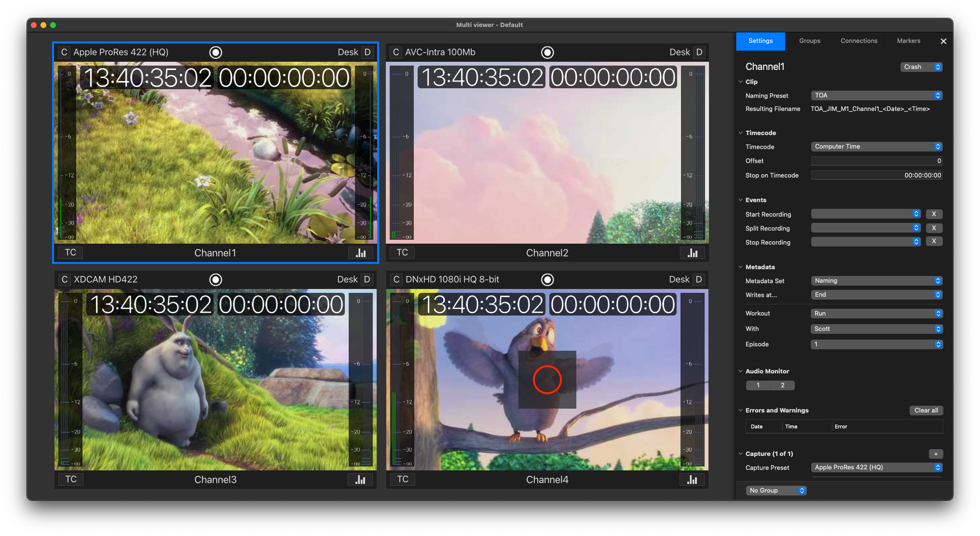The height and width of the screenshot is (536, 980).
Task: Click the D button on Channel2 viewer
Action: 699,52
